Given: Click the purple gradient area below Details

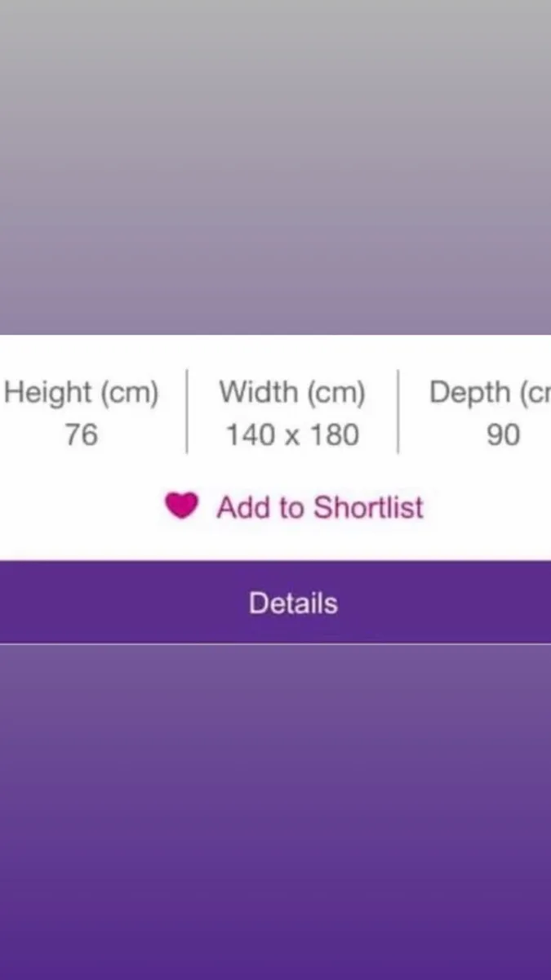Looking at the screenshot, I should click(x=275, y=813).
